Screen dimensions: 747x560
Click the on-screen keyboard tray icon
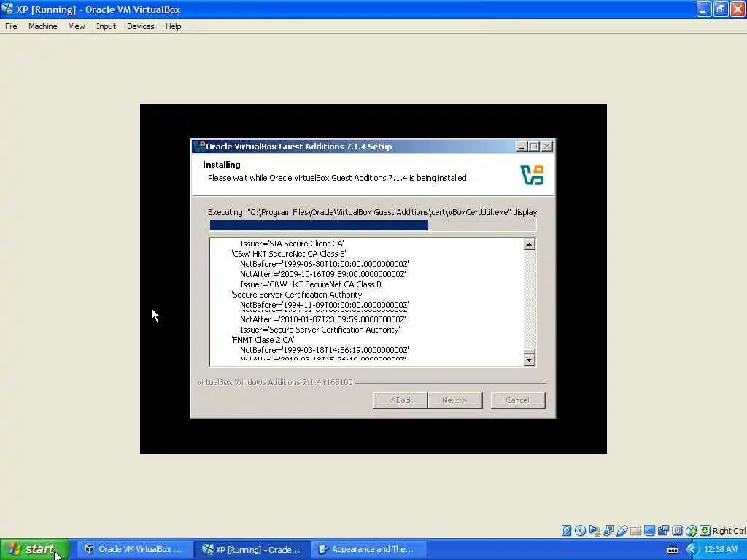672,550
